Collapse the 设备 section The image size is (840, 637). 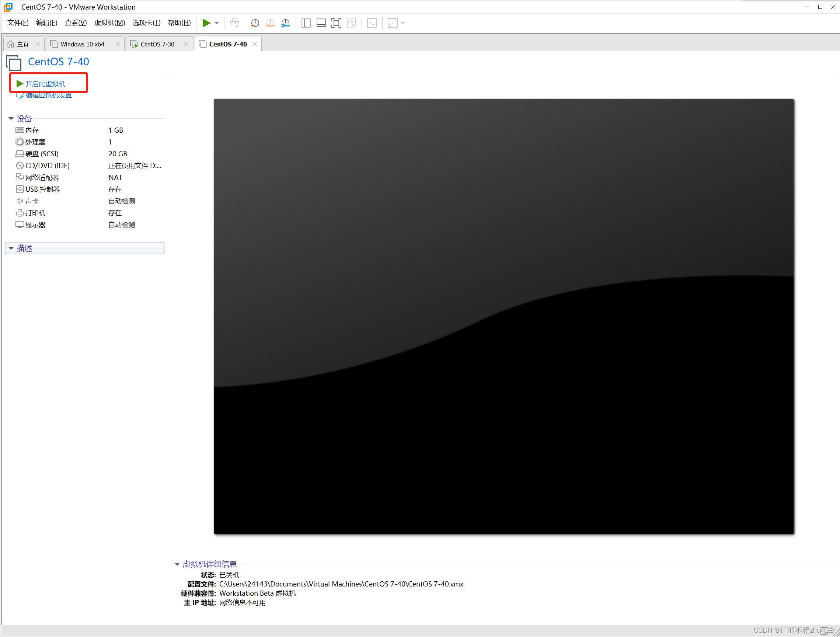tap(11, 119)
